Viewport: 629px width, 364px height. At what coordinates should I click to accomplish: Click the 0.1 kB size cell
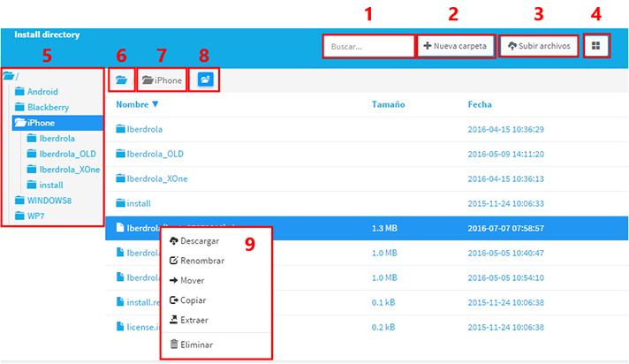[383, 302]
